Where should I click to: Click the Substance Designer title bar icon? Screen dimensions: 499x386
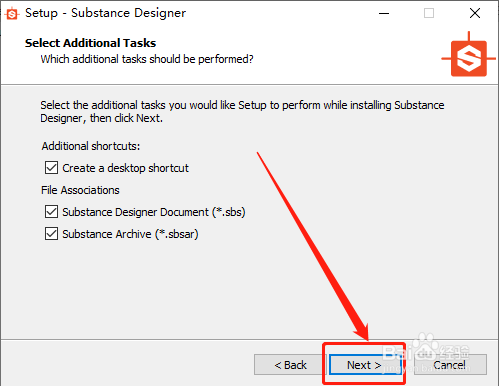12,14
